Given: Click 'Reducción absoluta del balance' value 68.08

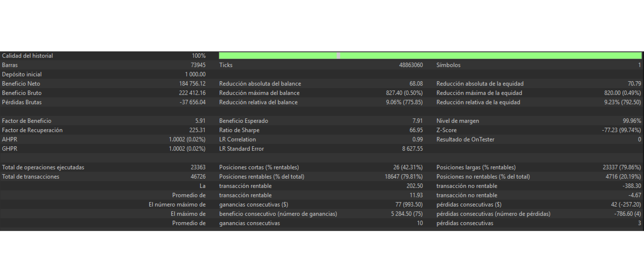Looking at the screenshot, I should [416, 84].
